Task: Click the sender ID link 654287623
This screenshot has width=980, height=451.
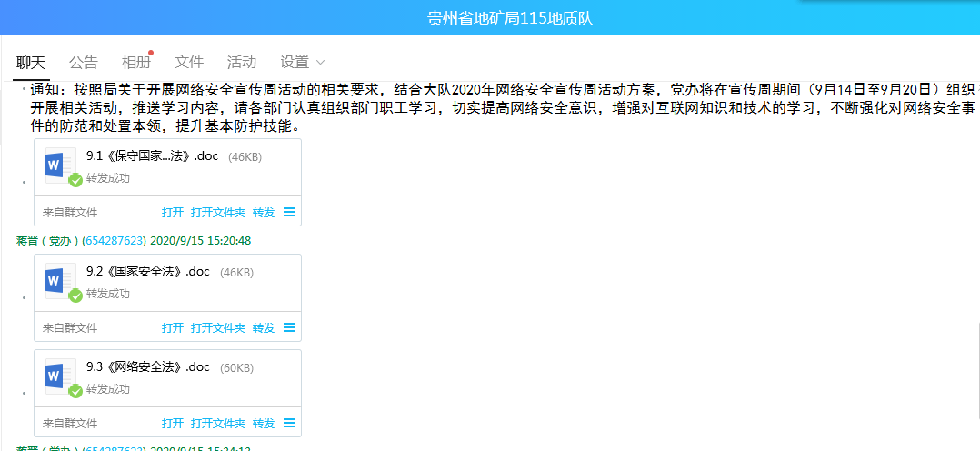Action: coord(115,240)
